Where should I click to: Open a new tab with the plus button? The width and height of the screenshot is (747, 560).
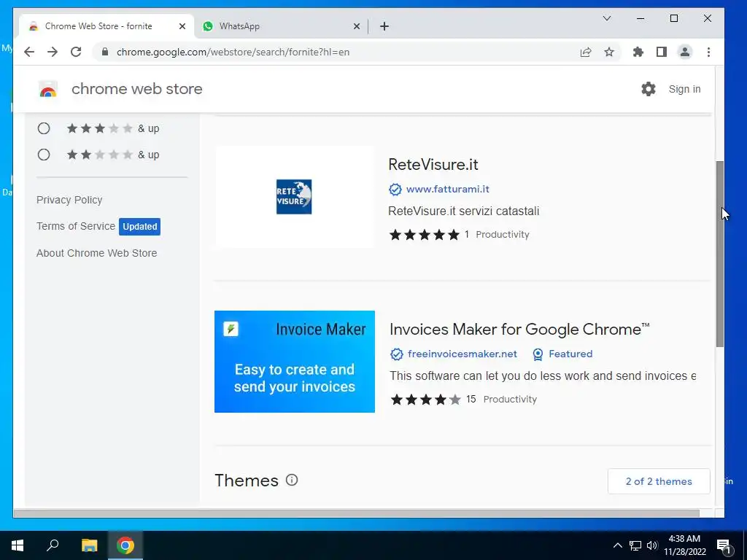pyautogui.click(x=384, y=26)
